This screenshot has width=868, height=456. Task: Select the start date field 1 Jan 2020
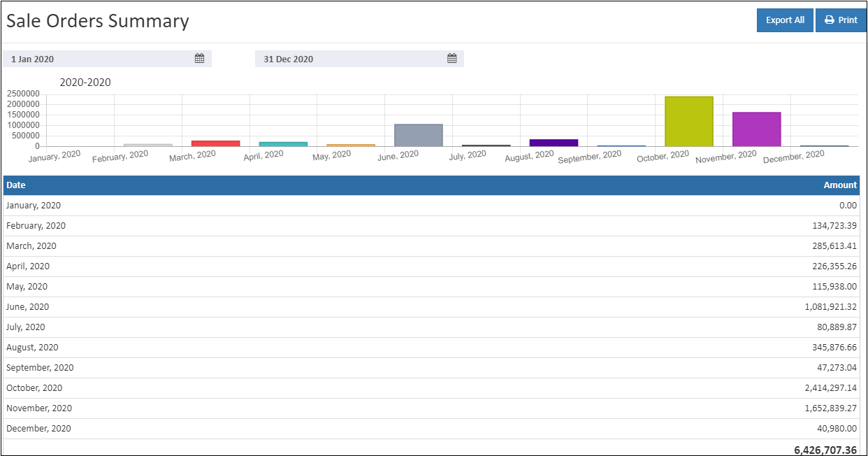point(107,59)
